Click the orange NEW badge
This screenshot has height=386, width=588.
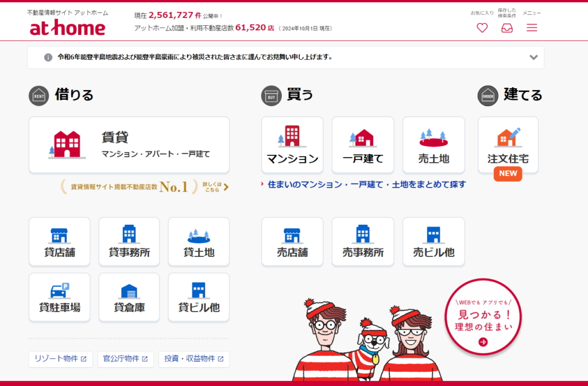click(508, 174)
